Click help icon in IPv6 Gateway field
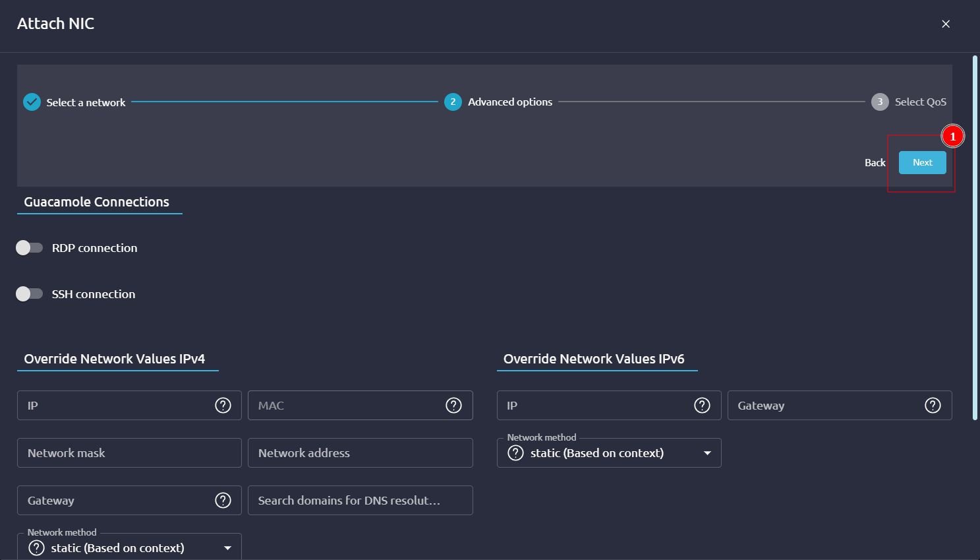 [x=933, y=406]
